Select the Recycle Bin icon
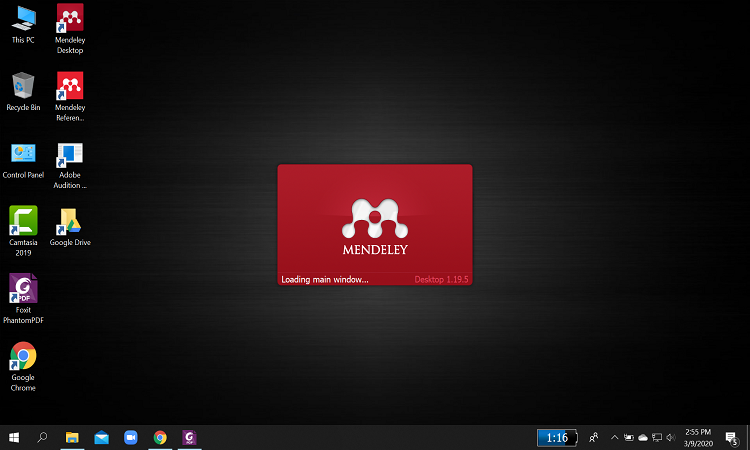750x450 pixels. 23,92
